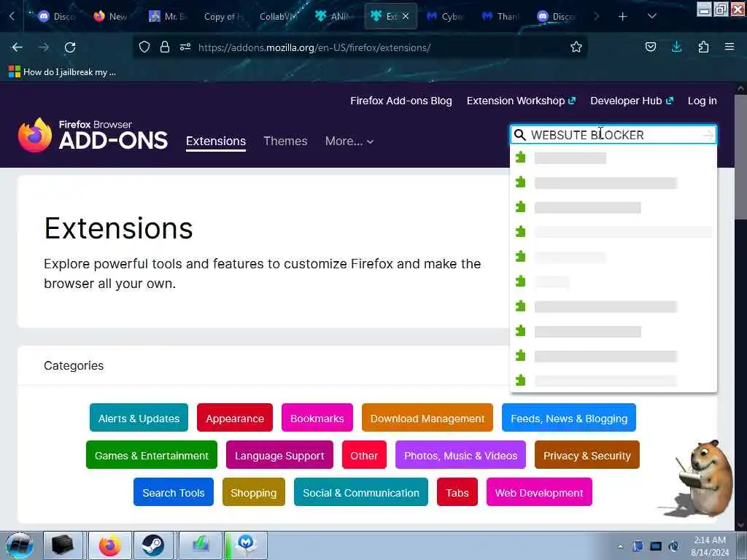Open the Games & Entertainment category
Image resolution: width=747 pixels, height=560 pixels.
152,455
